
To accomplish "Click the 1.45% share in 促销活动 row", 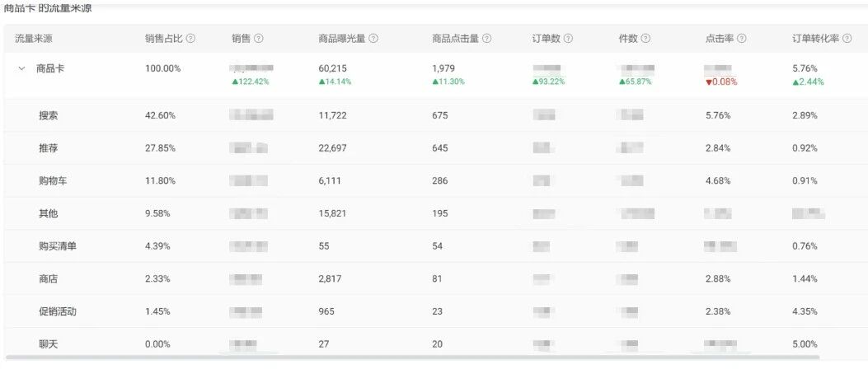I will click(158, 311).
